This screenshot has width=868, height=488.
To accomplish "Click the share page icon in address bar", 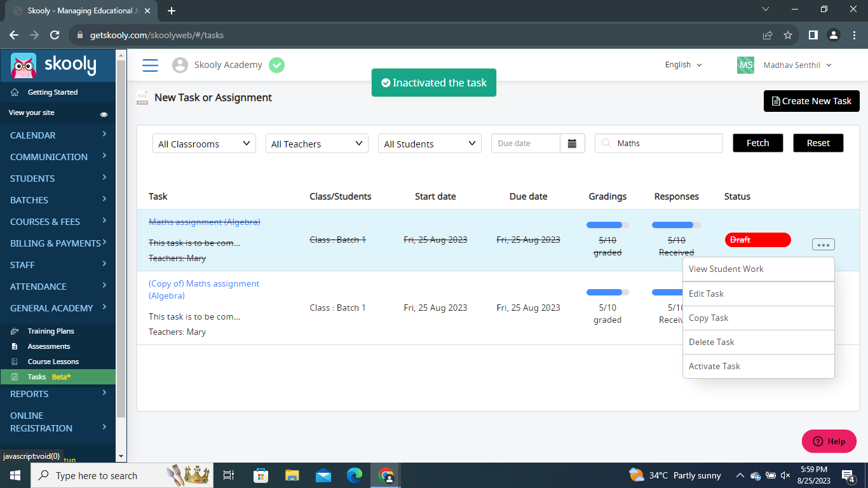I will (x=768, y=35).
